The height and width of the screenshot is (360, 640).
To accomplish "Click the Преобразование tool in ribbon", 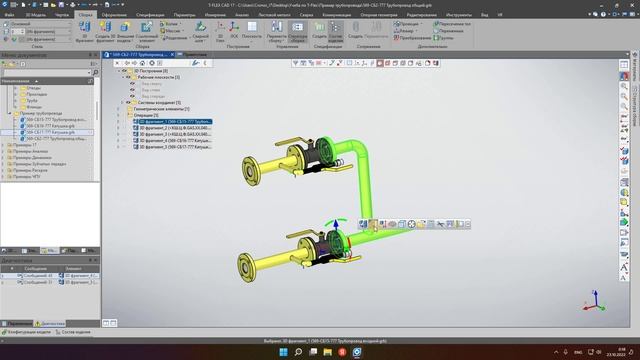I will (x=412, y=38).
